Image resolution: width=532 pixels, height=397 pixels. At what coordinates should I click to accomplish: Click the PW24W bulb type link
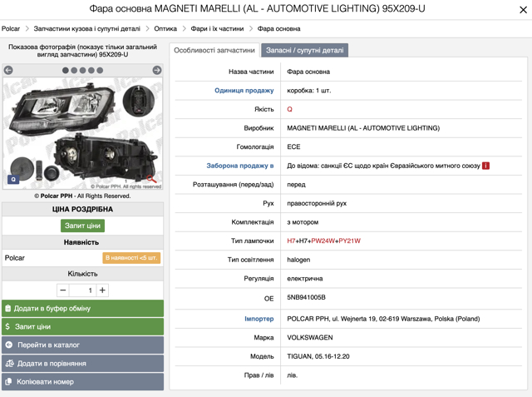tap(323, 241)
